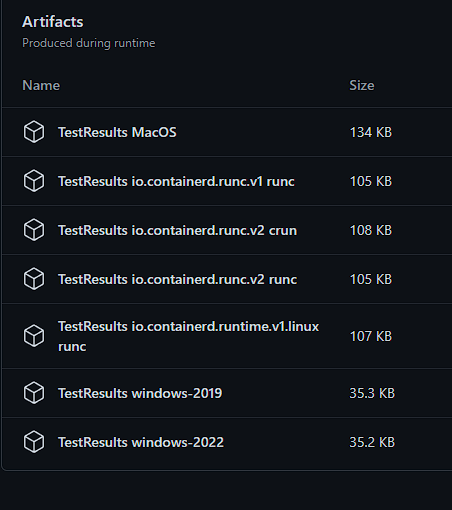Click the Name column header

click(41, 85)
